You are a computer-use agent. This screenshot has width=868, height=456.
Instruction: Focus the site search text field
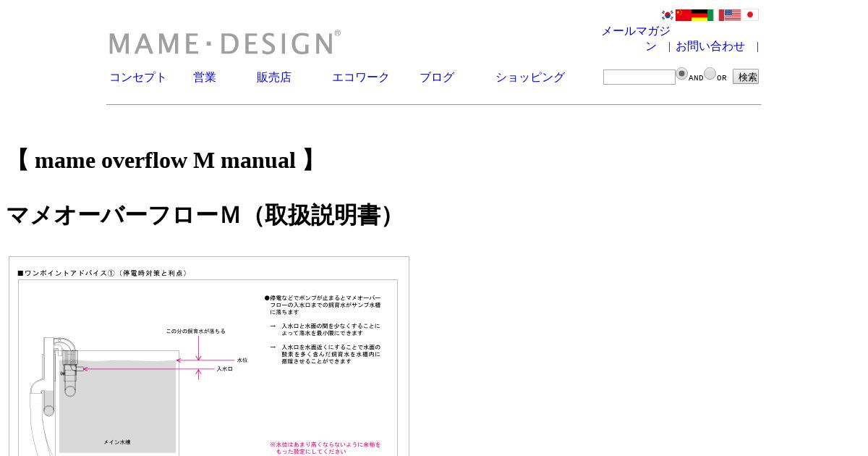click(639, 77)
